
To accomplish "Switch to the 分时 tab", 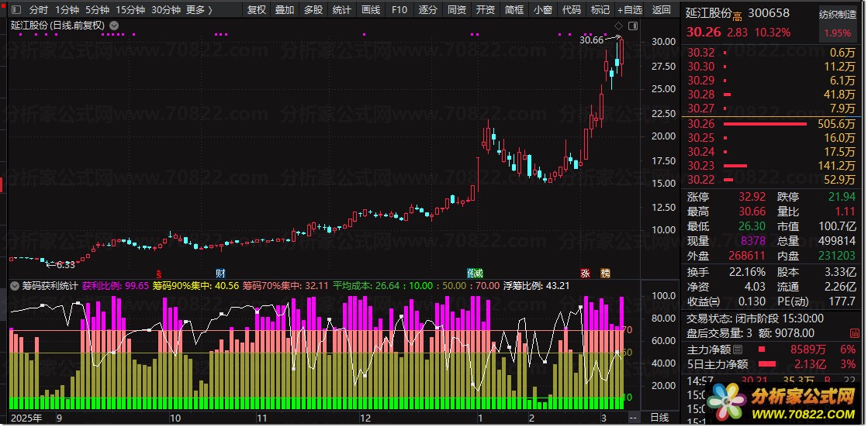I will click(x=39, y=10).
